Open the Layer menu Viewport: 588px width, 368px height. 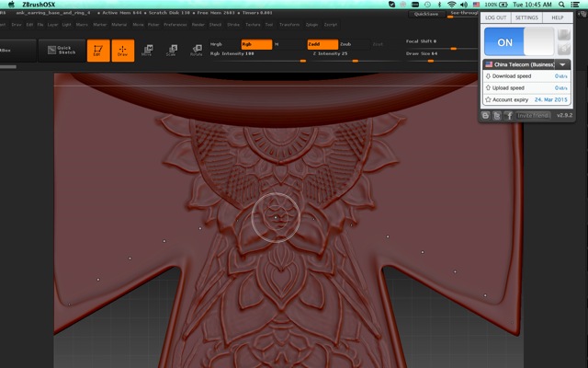point(52,25)
